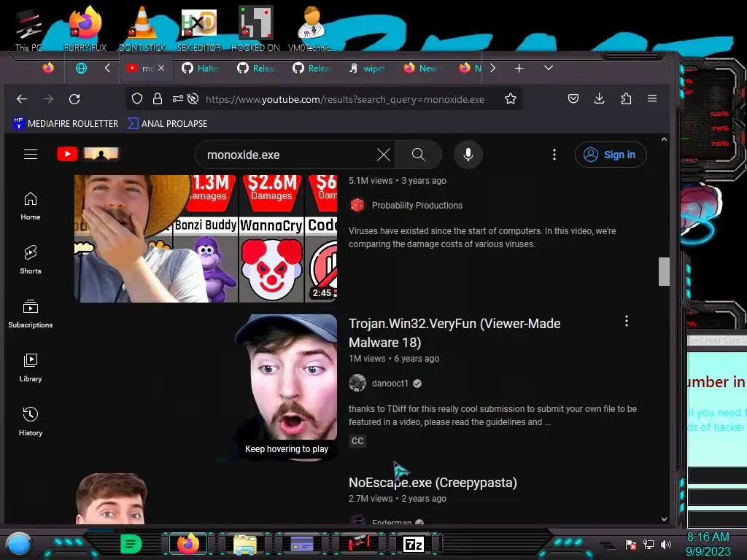The width and height of the screenshot is (747, 560).
Task: Clear the monoxide.exe search query
Action: pyautogui.click(x=384, y=155)
